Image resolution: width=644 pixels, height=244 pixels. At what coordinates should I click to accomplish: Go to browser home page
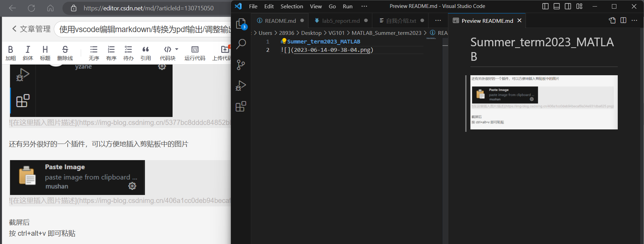[x=50, y=8]
